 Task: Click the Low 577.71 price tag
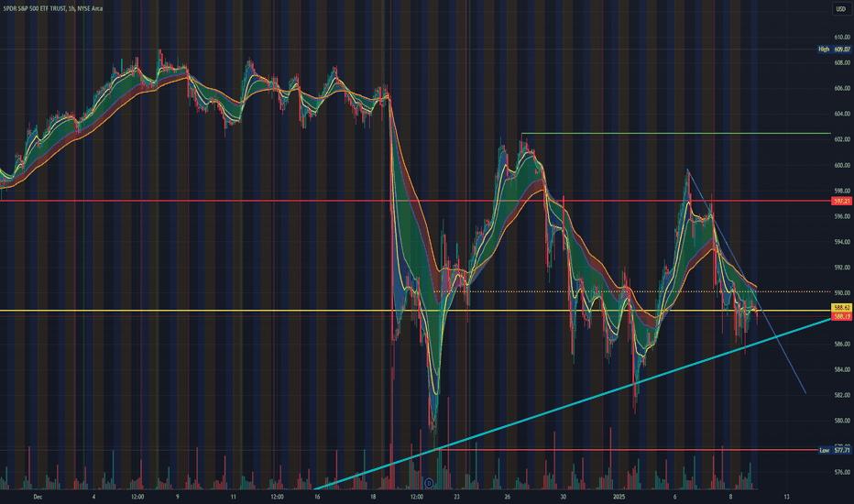[x=835, y=450]
